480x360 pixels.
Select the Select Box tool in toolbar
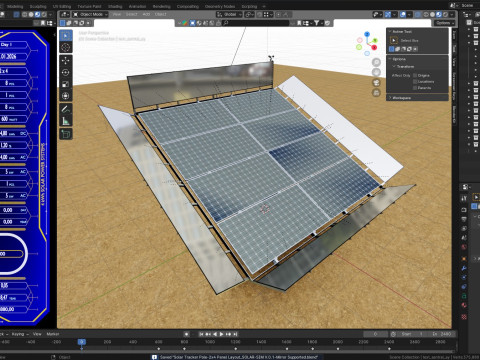[x=66, y=36]
